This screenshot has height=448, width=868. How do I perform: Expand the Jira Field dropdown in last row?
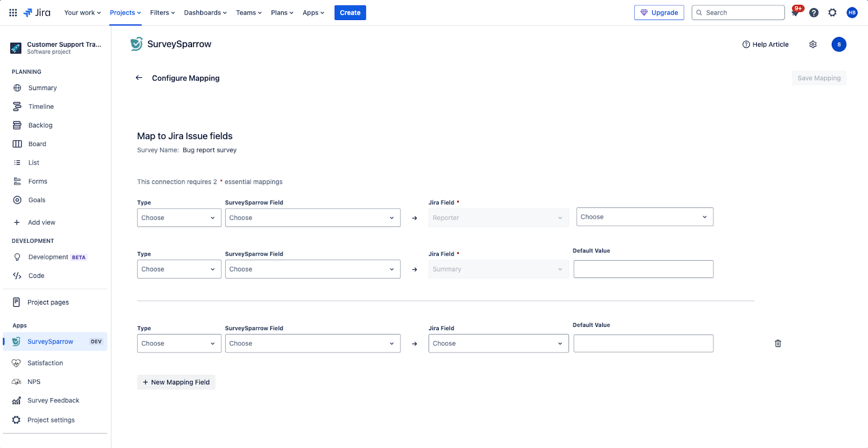[x=498, y=343]
